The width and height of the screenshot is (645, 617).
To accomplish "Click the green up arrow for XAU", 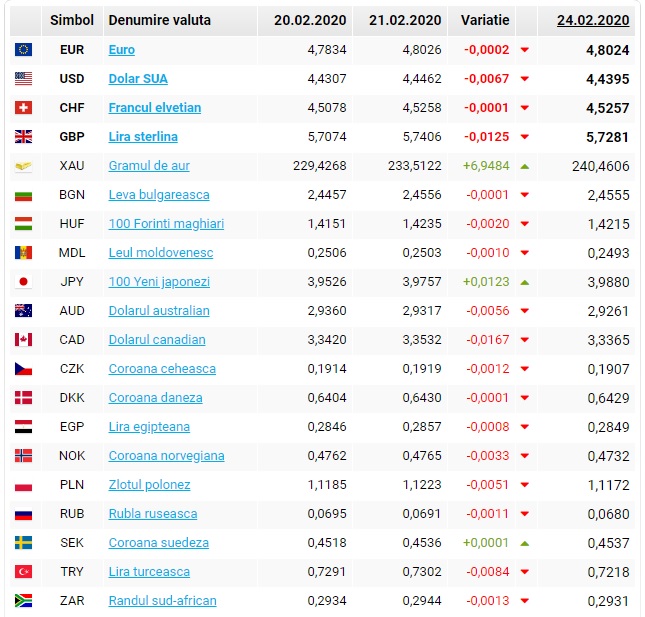I will pos(524,167).
